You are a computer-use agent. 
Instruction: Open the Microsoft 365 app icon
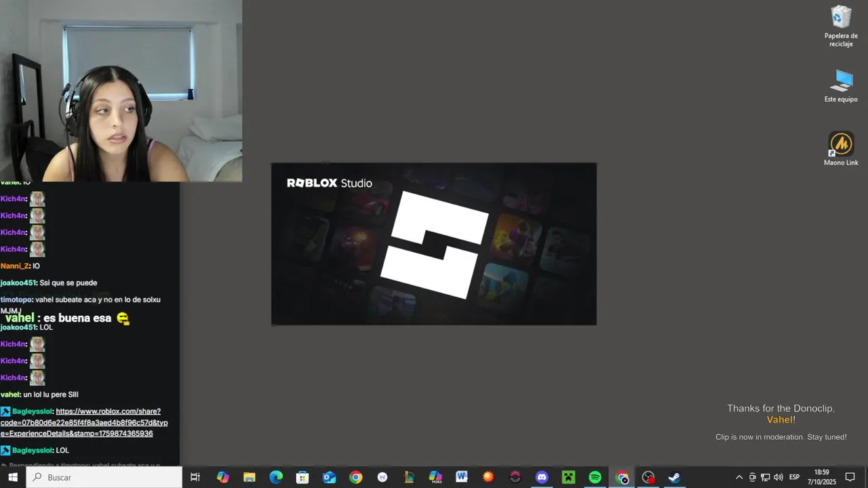(x=435, y=477)
